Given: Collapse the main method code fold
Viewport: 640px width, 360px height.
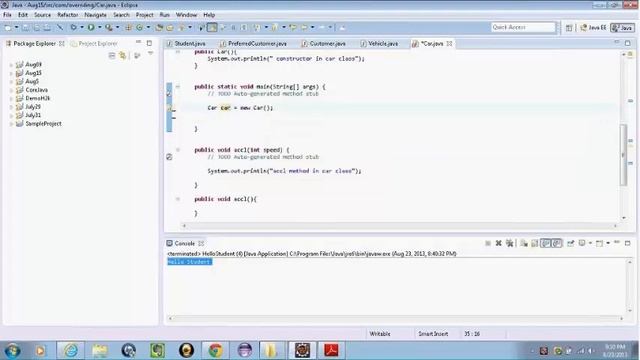Looking at the screenshot, I should tap(178, 87).
